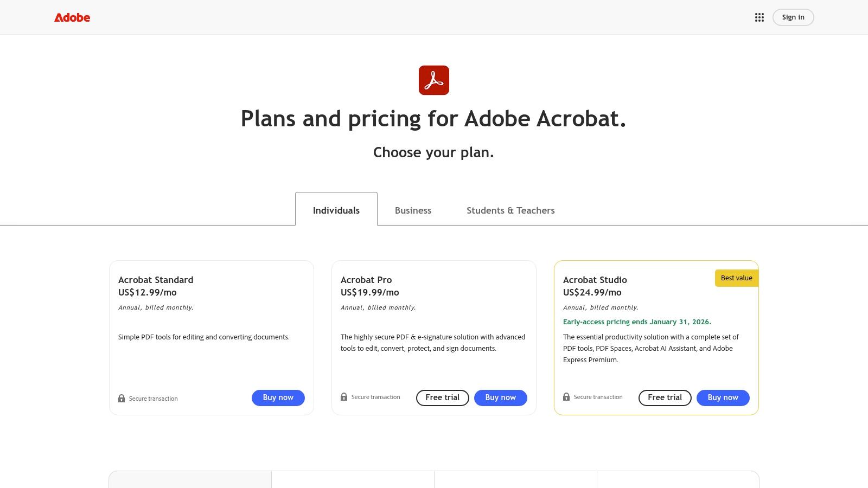Click the first comparison table header cell
The width and height of the screenshot is (868, 488).
pos(190,479)
